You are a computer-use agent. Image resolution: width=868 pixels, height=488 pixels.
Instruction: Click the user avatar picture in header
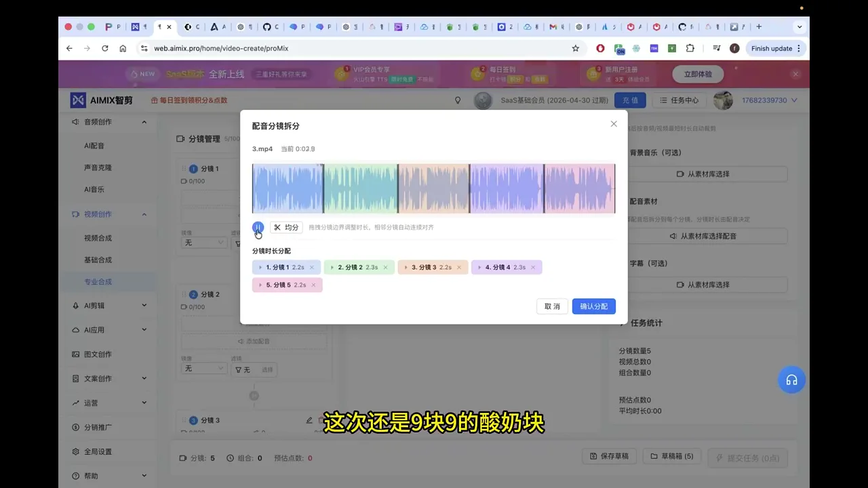point(724,100)
